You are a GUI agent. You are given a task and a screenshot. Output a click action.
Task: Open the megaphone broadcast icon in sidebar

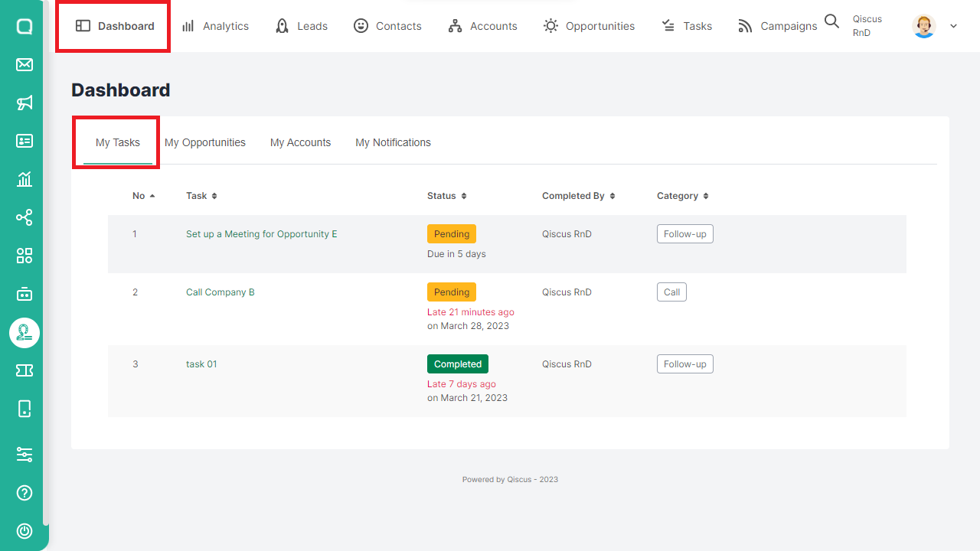point(24,103)
